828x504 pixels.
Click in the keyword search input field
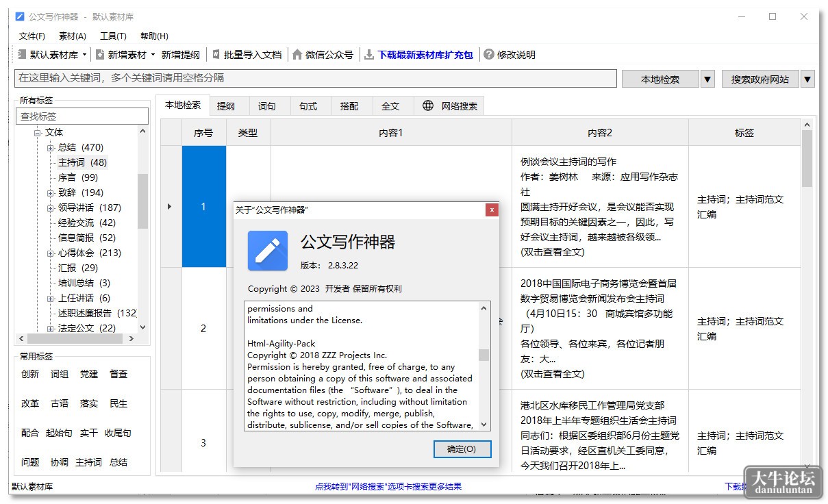coord(316,78)
